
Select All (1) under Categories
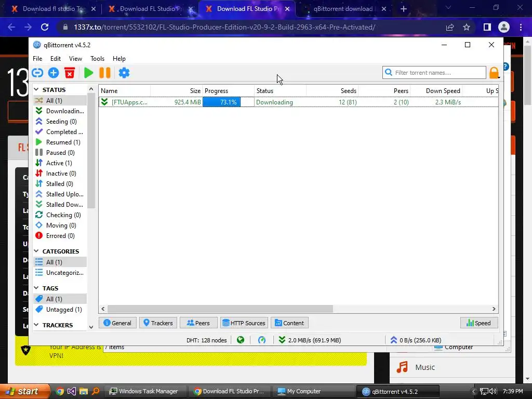coord(60,262)
